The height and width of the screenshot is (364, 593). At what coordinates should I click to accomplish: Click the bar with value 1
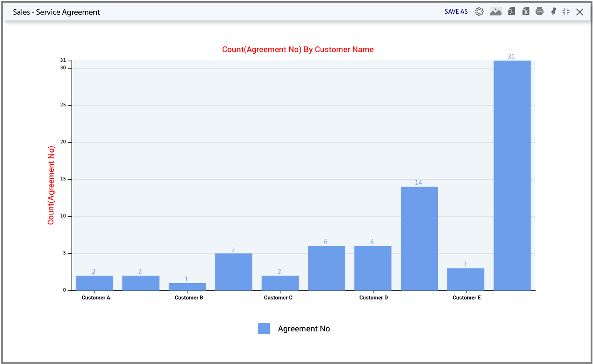(x=187, y=287)
